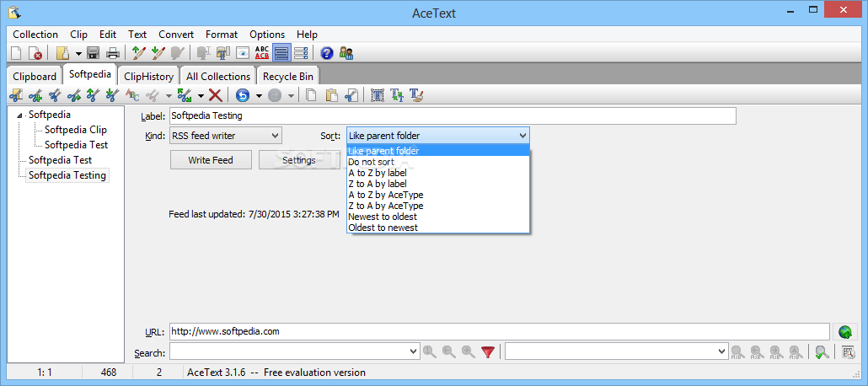The height and width of the screenshot is (386, 868).
Task: Click the search options grid icon
Action: point(848,351)
